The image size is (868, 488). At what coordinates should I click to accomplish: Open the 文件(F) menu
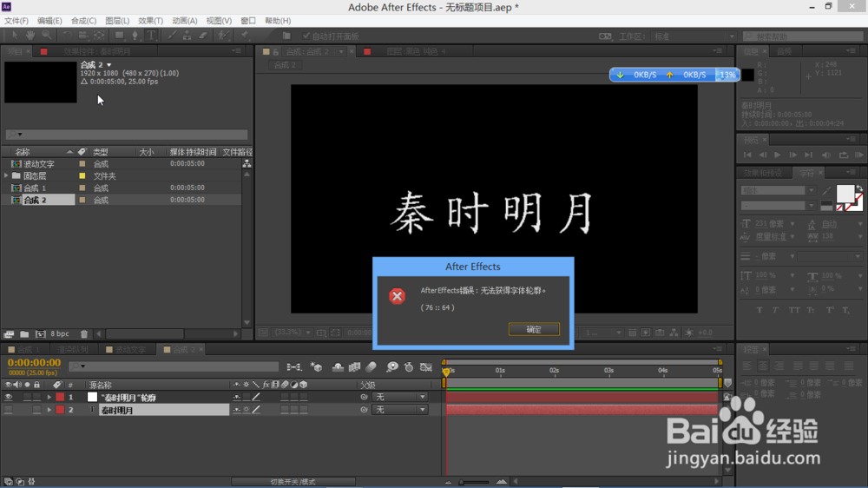16,21
